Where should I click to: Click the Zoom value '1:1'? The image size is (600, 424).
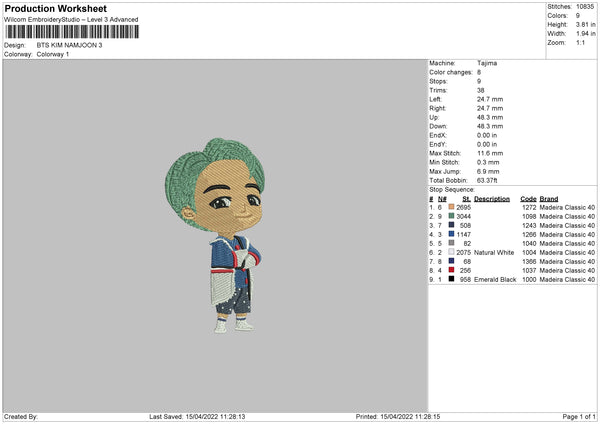click(580, 42)
